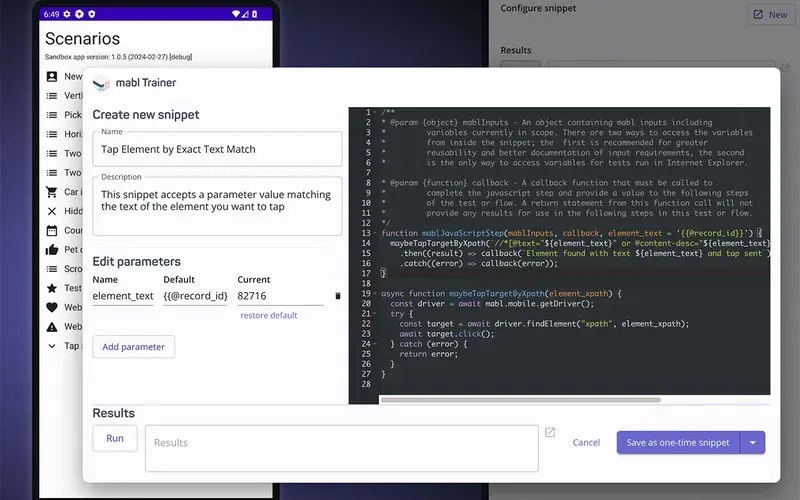
Task: Open the save options dropdown arrow
Action: (x=753, y=442)
